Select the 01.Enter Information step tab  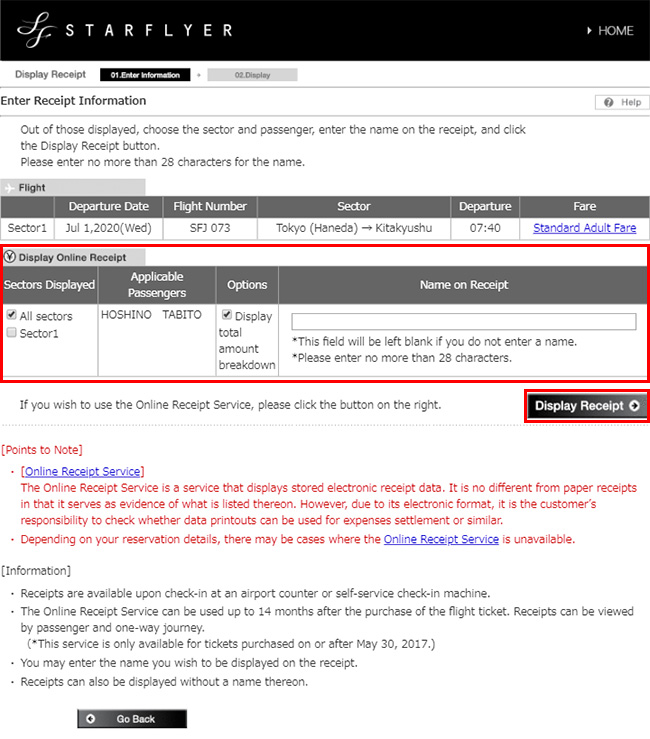point(145,75)
